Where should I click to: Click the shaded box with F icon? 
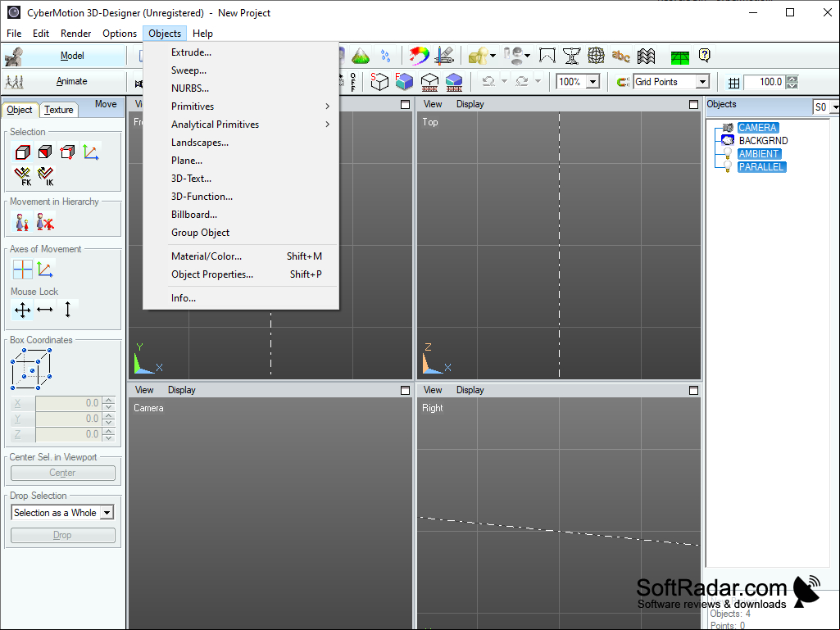click(x=404, y=81)
